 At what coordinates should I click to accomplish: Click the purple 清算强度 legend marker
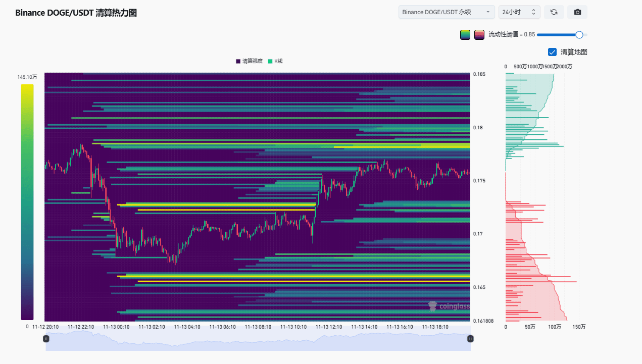point(238,61)
